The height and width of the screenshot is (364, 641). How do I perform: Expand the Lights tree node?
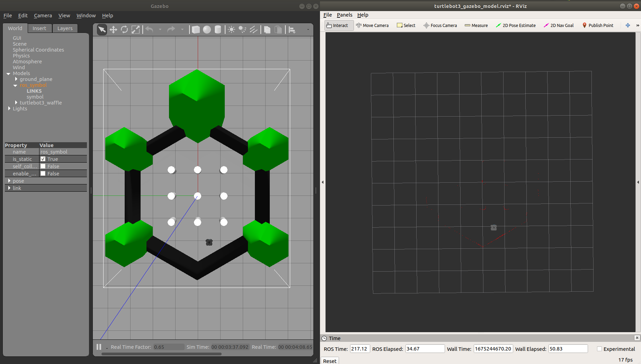(x=9, y=109)
